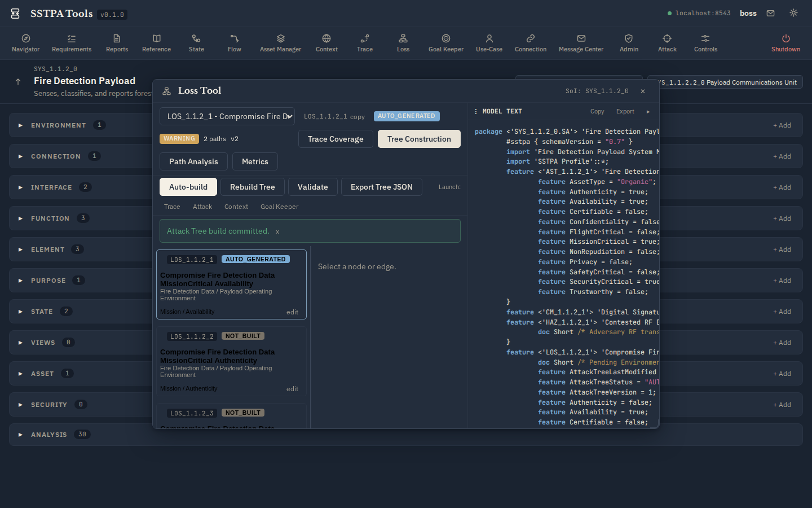Export the attack tree as JSON
The image size is (812, 508).
pos(382,187)
